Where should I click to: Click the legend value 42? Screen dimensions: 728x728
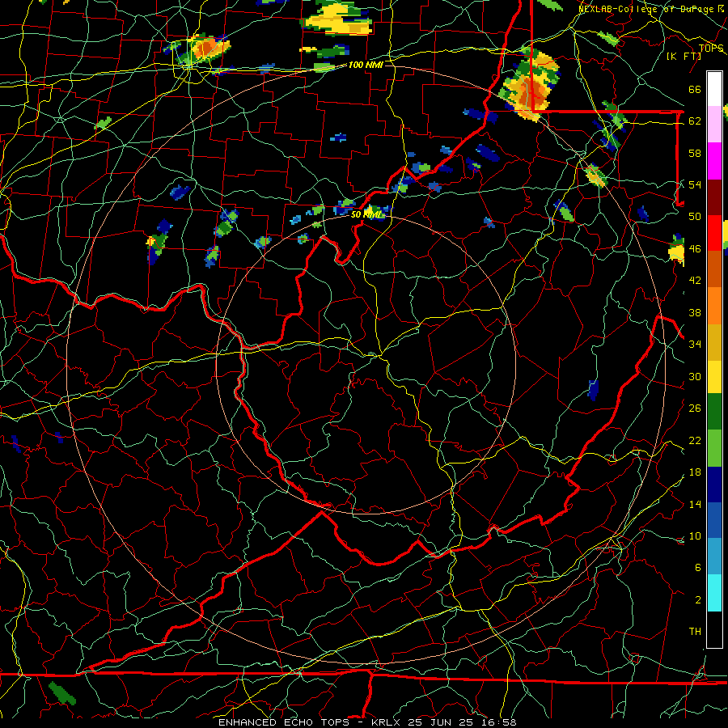click(x=695, y=281)
